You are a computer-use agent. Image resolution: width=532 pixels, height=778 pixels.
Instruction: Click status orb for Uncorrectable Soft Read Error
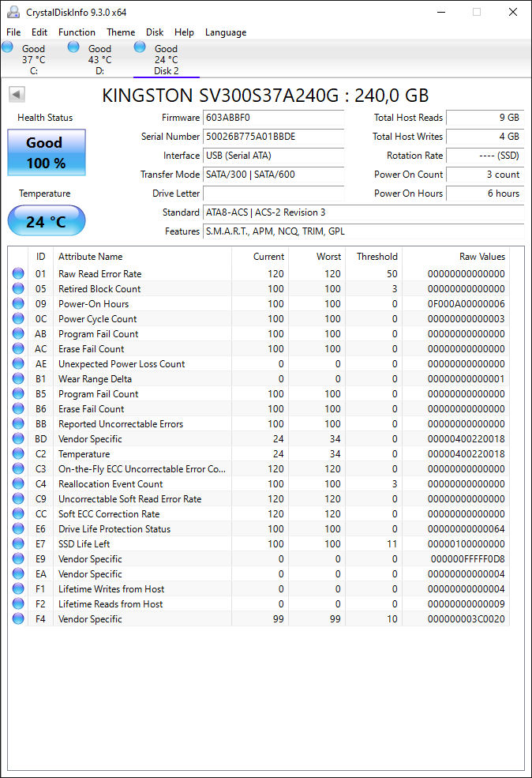18,498
